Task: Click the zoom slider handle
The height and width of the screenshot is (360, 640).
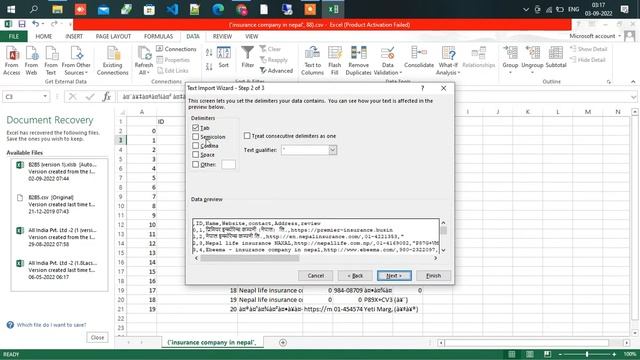Action: click(x=587, y=354)
